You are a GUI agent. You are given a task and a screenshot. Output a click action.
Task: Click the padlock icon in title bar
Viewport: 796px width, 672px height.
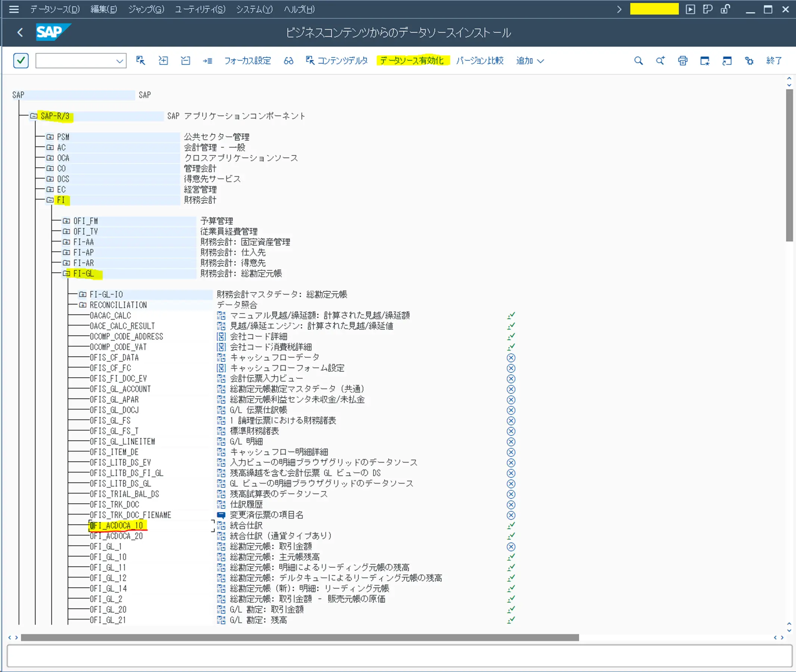coord(725,9)
